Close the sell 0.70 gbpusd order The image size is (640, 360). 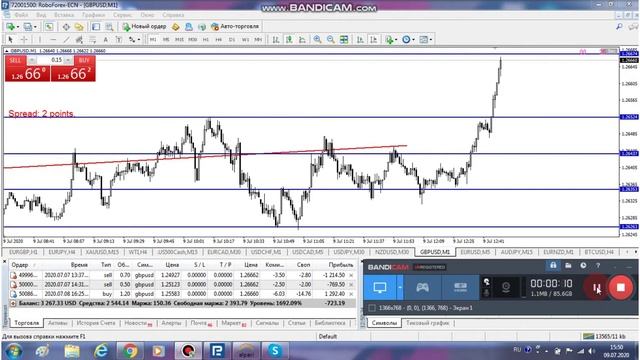click(x=351, y=276)
